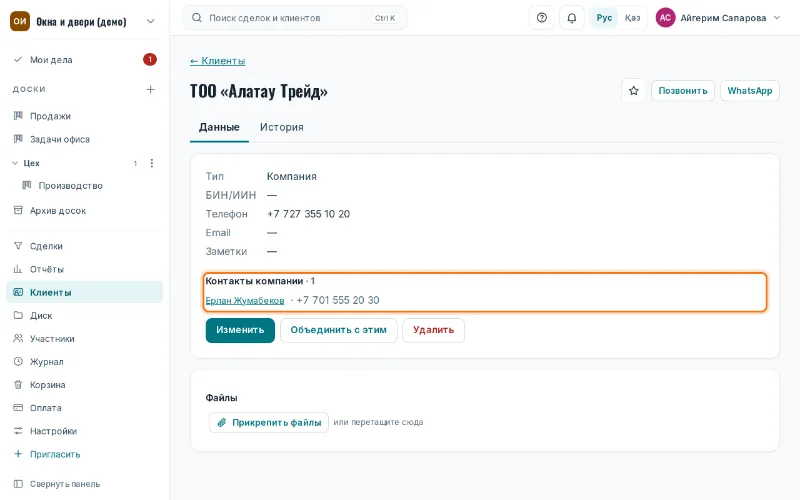Open Мои дела
Screen dimensions: 800x500
click(85, 59)
